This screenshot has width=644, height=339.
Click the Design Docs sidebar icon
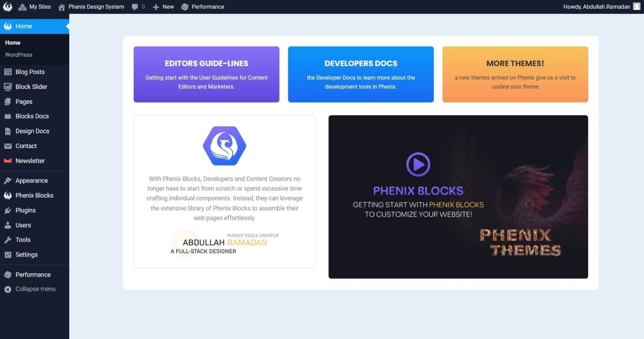pos(8,131)
